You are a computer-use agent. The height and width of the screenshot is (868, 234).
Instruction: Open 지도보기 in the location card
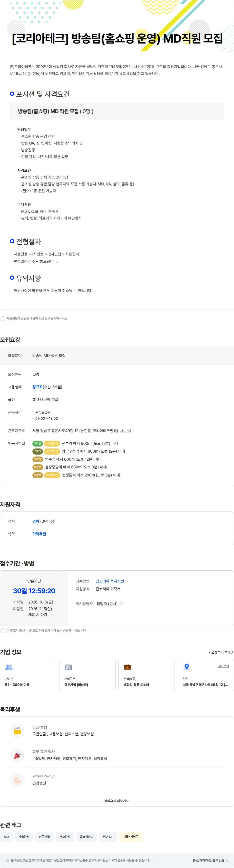click(x=223, y=666)
